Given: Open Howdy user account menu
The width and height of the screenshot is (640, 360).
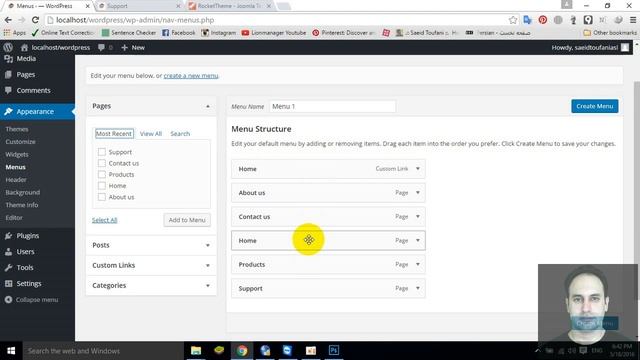Looking at the screenshot, I should tap(590, 47).
